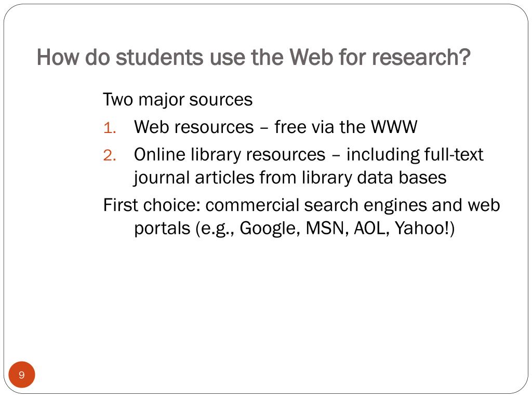Image resolution: width=532 pixels, height=399 pixels.
Task: Click the 'Two major sources' line
Action: (178, 100)
